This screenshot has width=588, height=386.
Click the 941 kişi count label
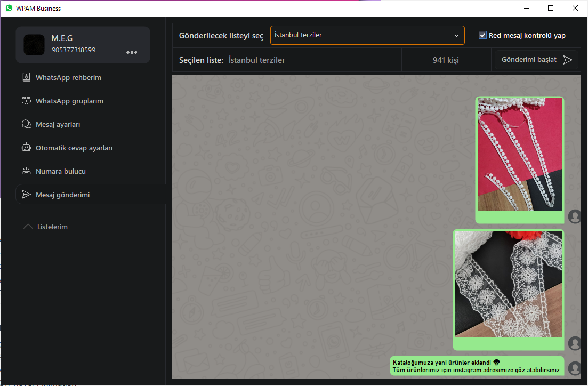[446, 60]
